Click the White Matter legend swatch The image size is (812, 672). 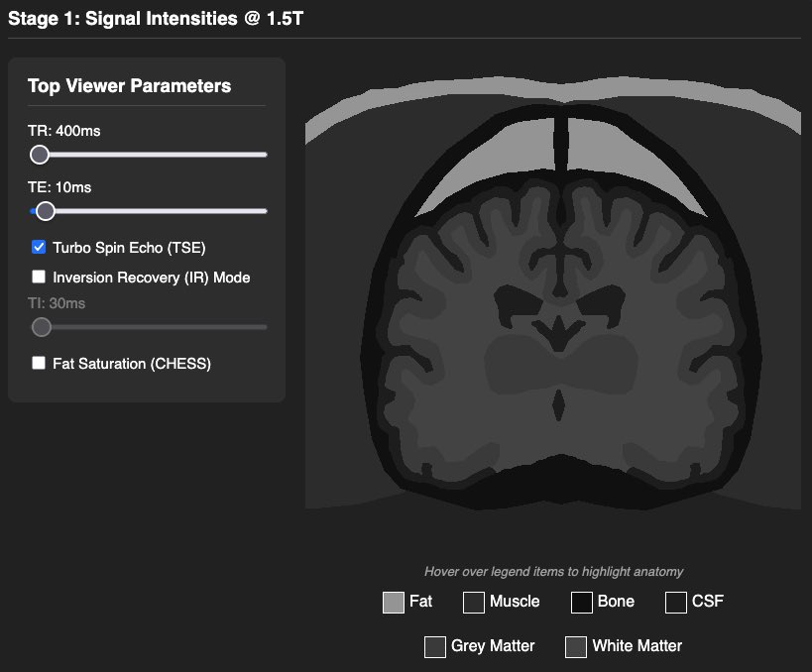(576, 647)
